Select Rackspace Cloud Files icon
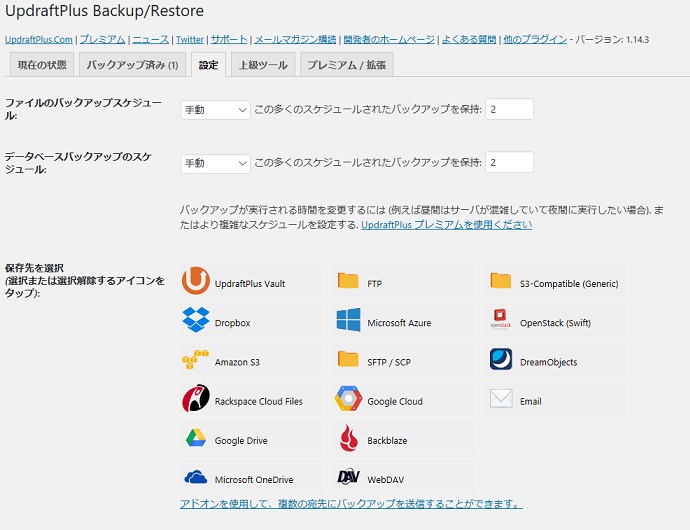 coord(195,398)
